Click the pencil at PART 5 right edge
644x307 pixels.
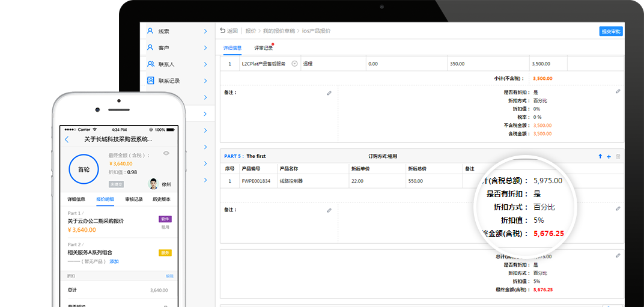pyautogui.click(x=618, y=209)
